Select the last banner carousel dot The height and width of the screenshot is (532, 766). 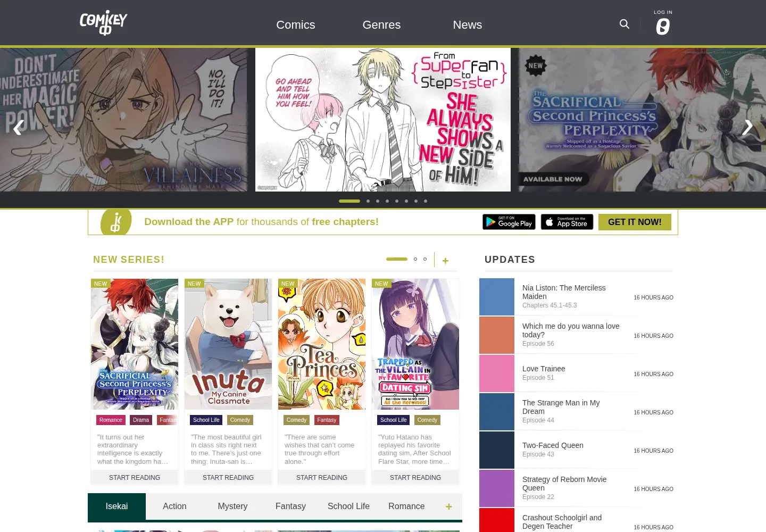point(426,201)
